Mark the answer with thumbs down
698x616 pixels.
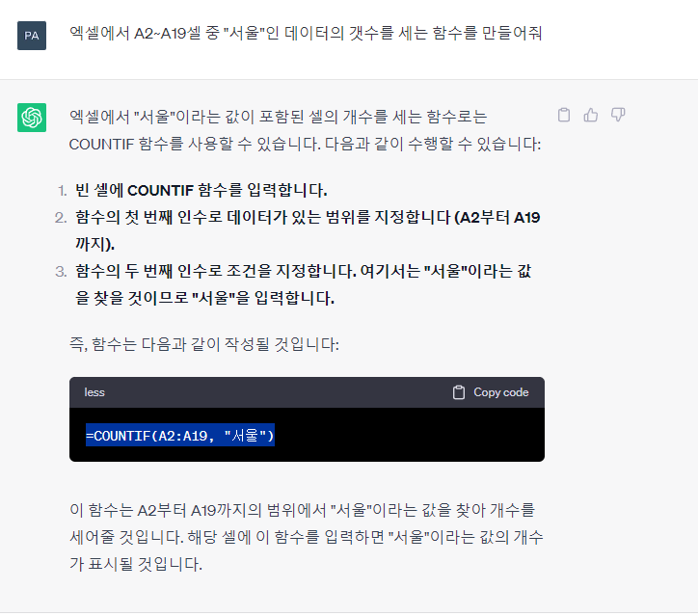click(618, 115)
